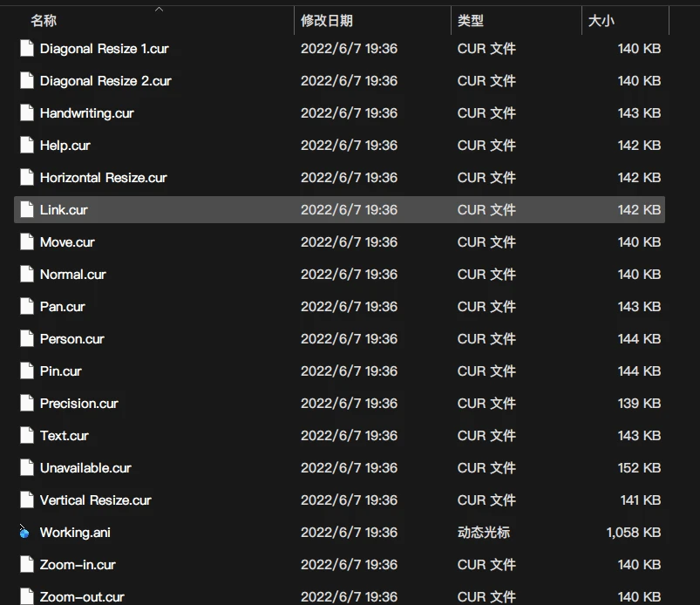Sort by 大小 column header
Screen dimensions: 700x605
(x=601, y=21)
